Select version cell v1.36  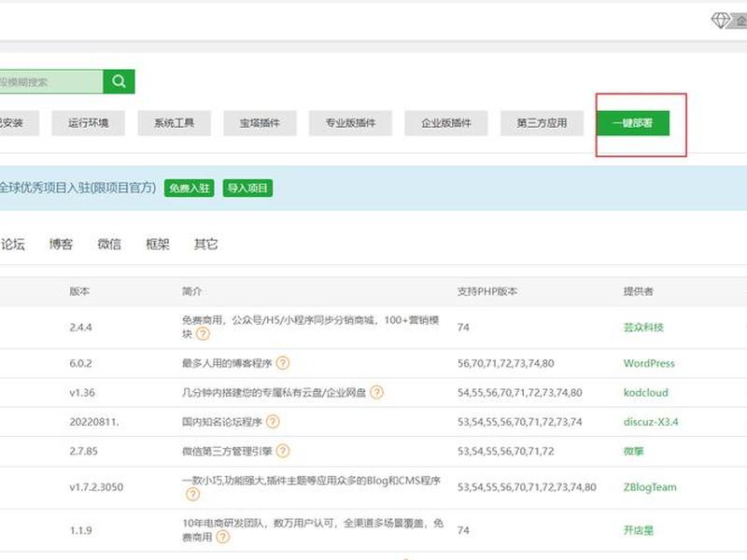(82, 392)
